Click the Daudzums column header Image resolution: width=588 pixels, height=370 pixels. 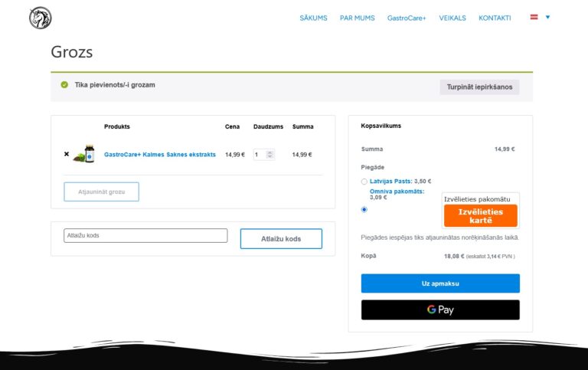pyautogui.click(x=268, y=126)
